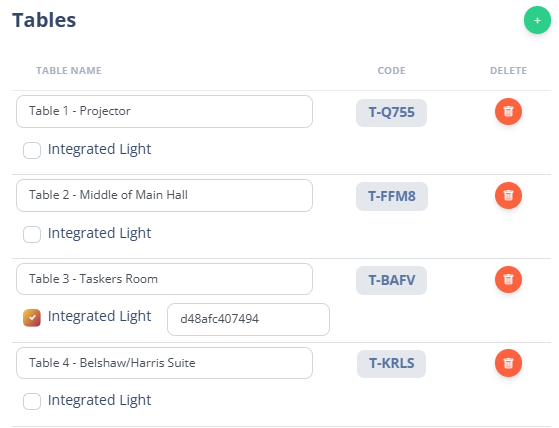Edit the Table 1 - Projector name field
Screen dimensions: 559x428
point(164,112)
